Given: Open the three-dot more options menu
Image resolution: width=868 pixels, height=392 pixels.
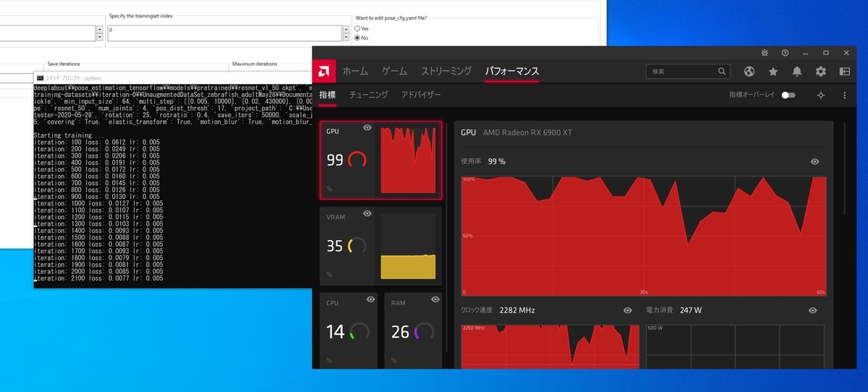Looking at the screenshot, I should 844,95.
